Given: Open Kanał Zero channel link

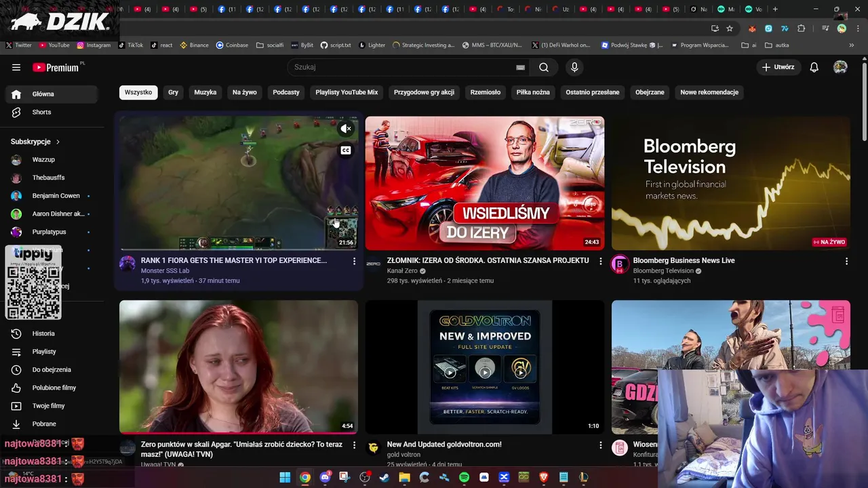Looking at the screenshot, I should pos(402,271).
